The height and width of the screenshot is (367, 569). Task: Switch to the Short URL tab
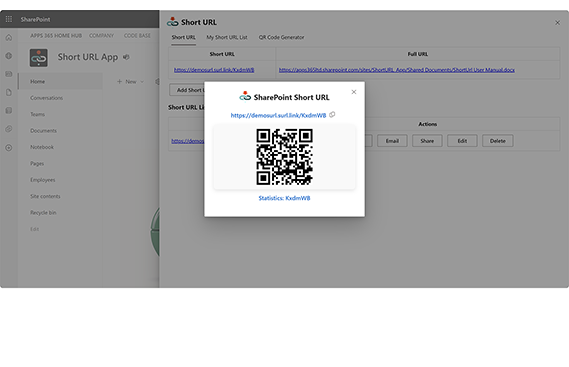coord(183,37)
